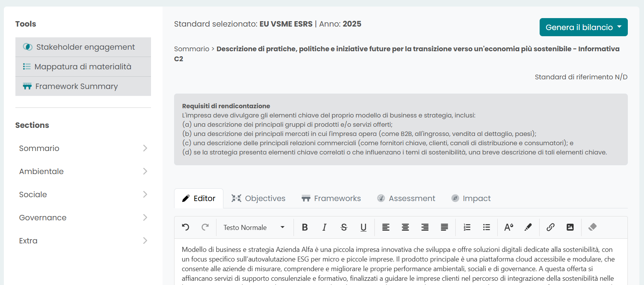The height and width of the screenshot is (285, 644).
Task: Switch to the Frameworks tab
Action: pos(331,198)
